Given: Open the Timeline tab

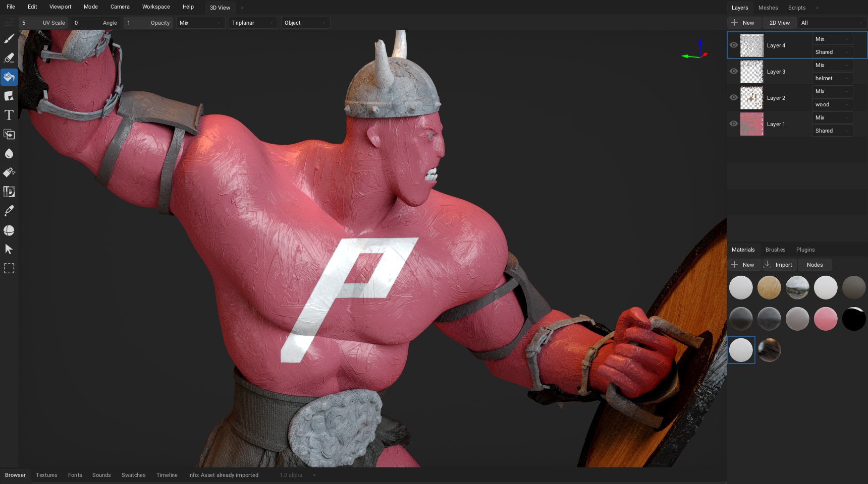Looking at the screenshot, I should point(167,475).
